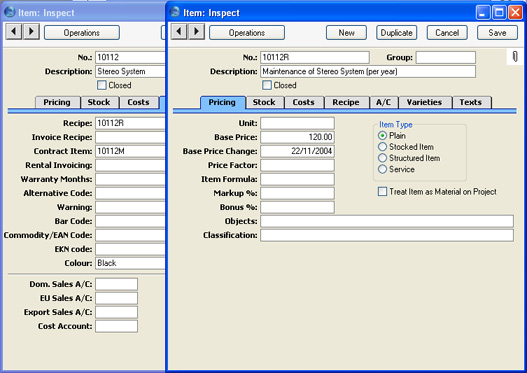This screenshot has height=373, width=527.
Task: Click the Unit field
Action: 297,123
